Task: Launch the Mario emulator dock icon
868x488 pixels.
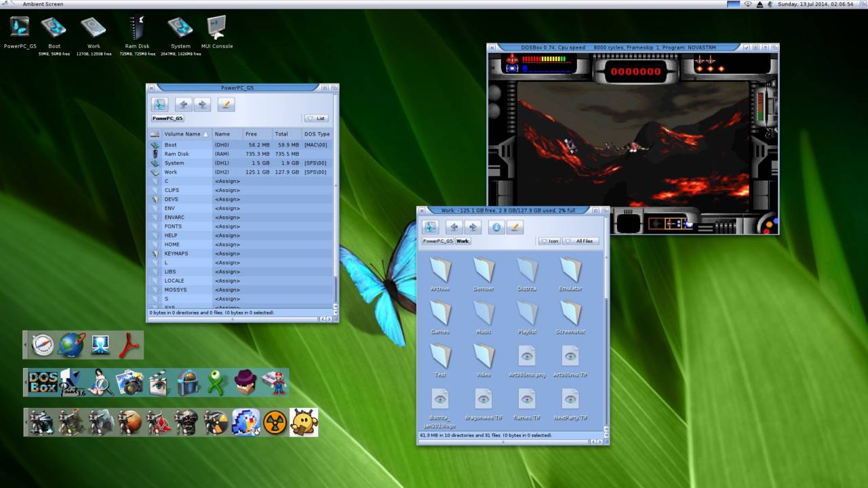Action: (275, 383)
